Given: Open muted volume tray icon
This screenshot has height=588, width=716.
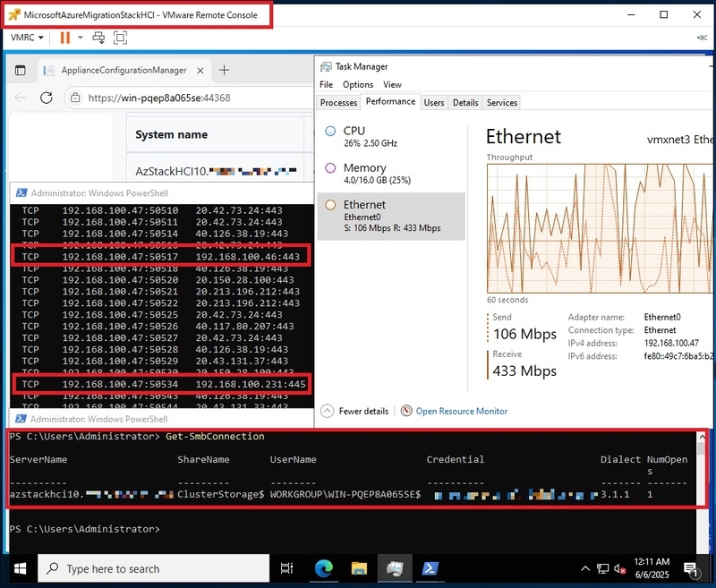Looking at the screenshot, I should point(619,569).
